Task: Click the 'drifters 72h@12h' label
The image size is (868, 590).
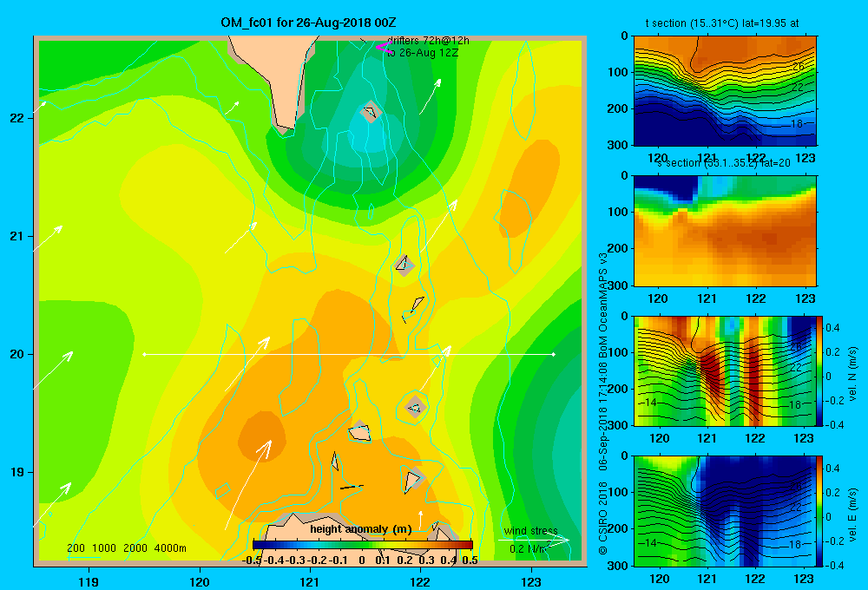Action: click(429, 41)
